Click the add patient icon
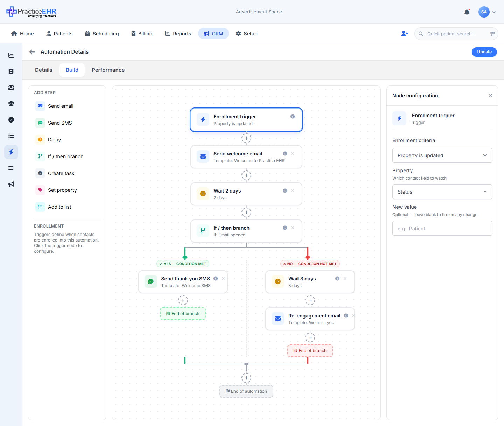 click(x=405, y=34)
